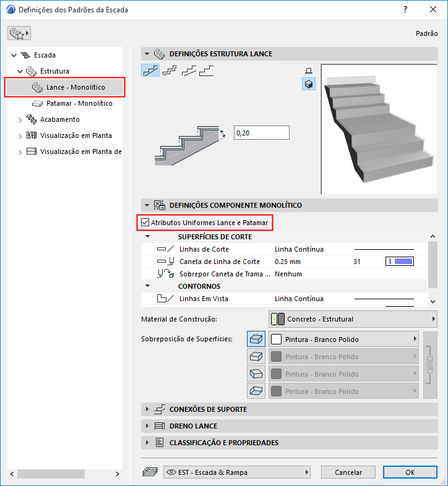Collapse Definições Estrutura Lance panel
This screenshot has width=448, height=486.
(147, 54)
